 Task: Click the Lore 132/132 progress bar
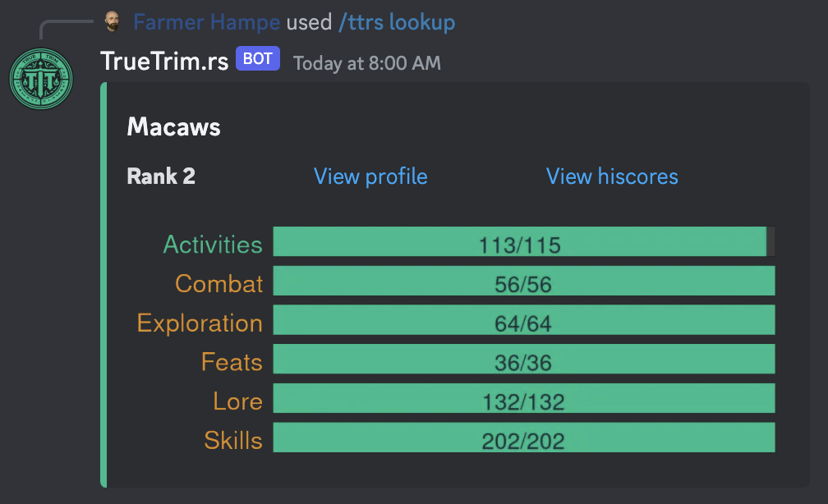pyautogui.click(x=524, y=398)
